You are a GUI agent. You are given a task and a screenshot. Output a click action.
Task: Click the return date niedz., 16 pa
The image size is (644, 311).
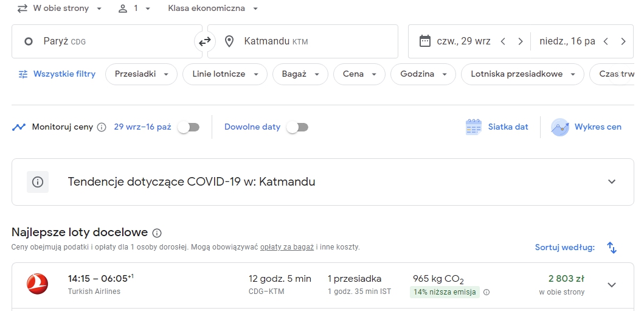point(567,41)
